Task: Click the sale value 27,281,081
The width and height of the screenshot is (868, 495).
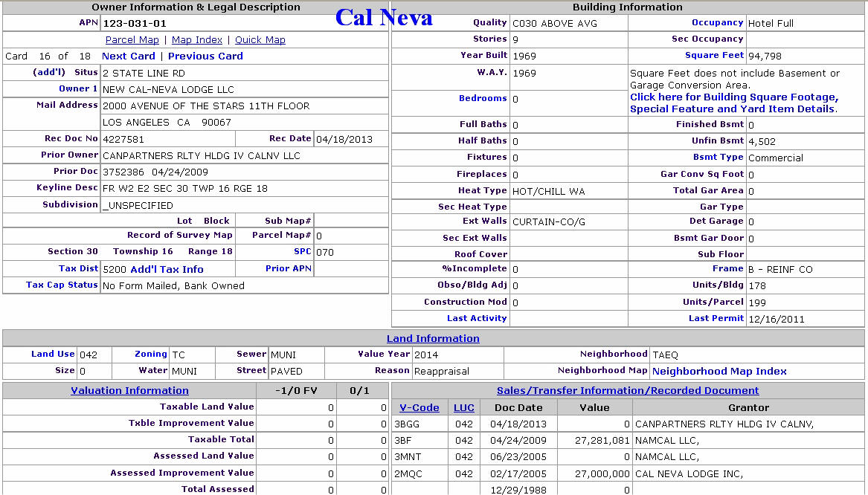Action: point(602,441)
